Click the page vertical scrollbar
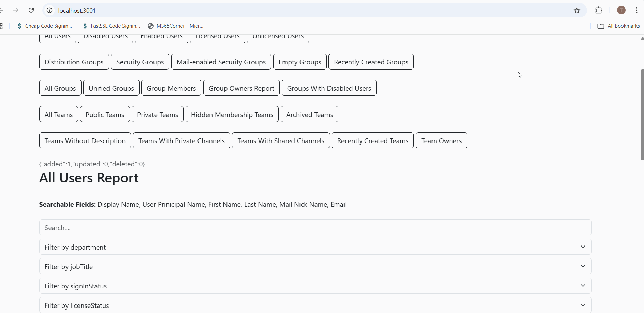This screenshot has height=313, width=644. [x=642, y=115]
